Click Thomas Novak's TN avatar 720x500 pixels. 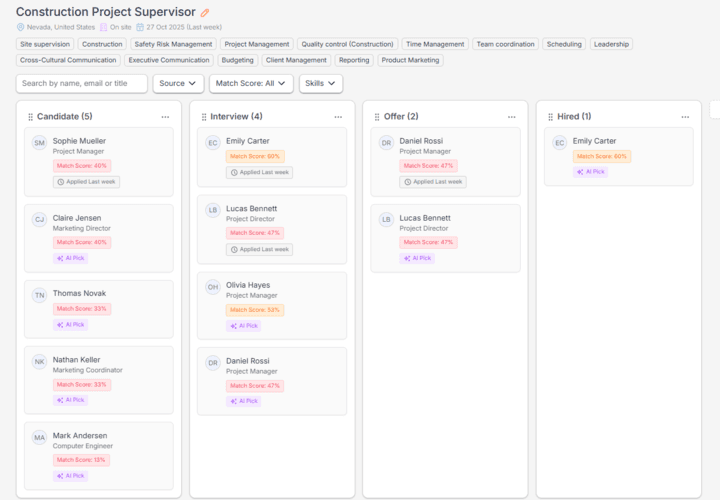click(x=39, y=295)
